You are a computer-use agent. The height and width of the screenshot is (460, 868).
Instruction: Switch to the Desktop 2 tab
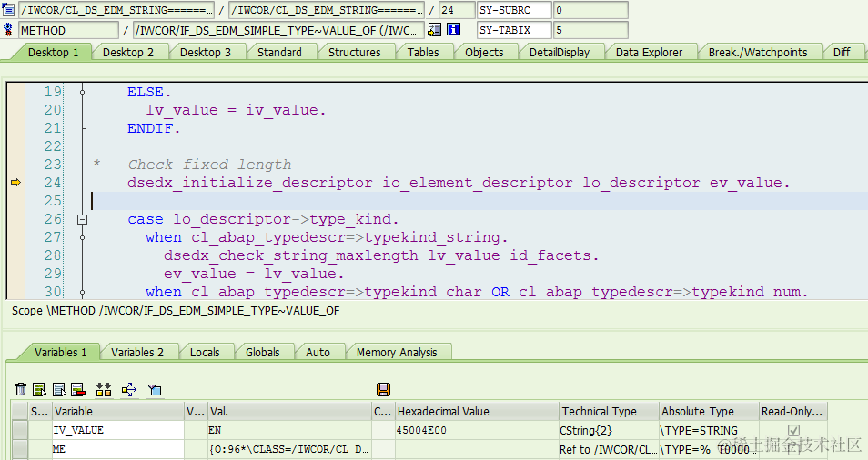tap(128, 53)
